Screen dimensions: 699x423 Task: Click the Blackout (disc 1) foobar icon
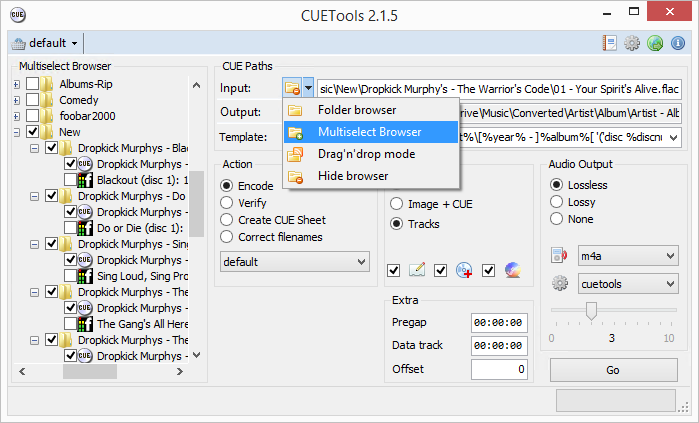tap(85, 180)
